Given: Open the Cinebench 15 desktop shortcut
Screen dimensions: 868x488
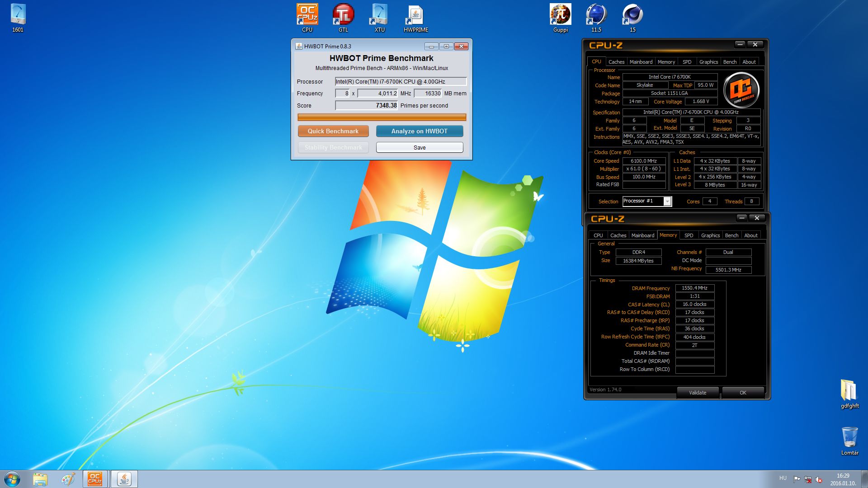Looking at the screenshot, I should [632, 14].
